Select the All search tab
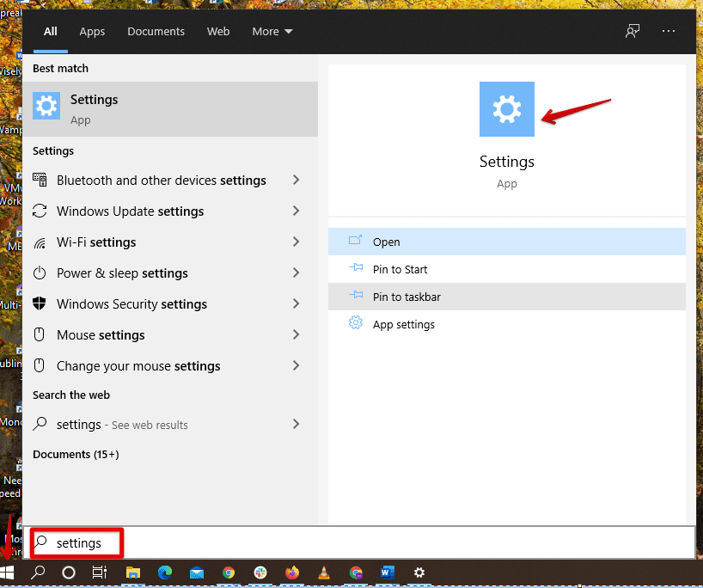The image size is (703, 588). click(50, 32)
